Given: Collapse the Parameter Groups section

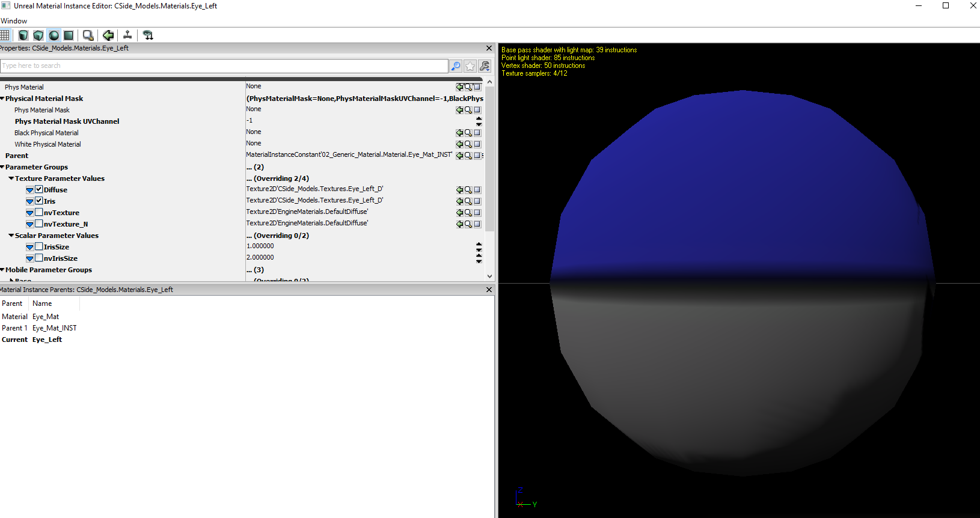Looking at the screenshot, I should (2, 167).
